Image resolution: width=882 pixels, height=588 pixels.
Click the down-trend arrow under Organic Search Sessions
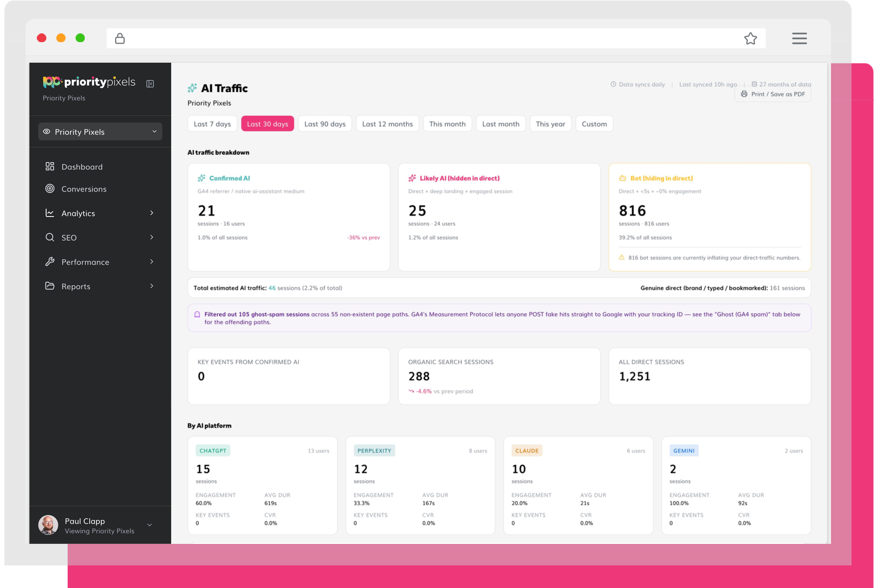[x=411, y=391]
